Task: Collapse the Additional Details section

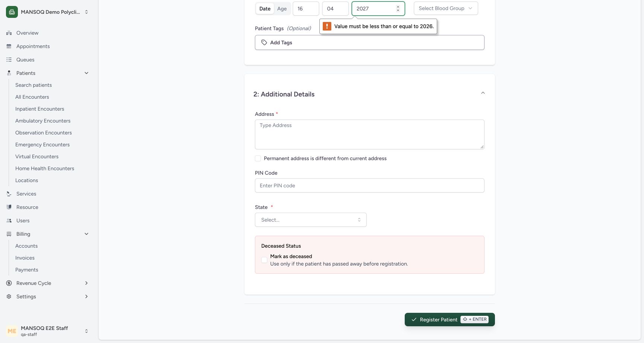Action: pos(483,93)
